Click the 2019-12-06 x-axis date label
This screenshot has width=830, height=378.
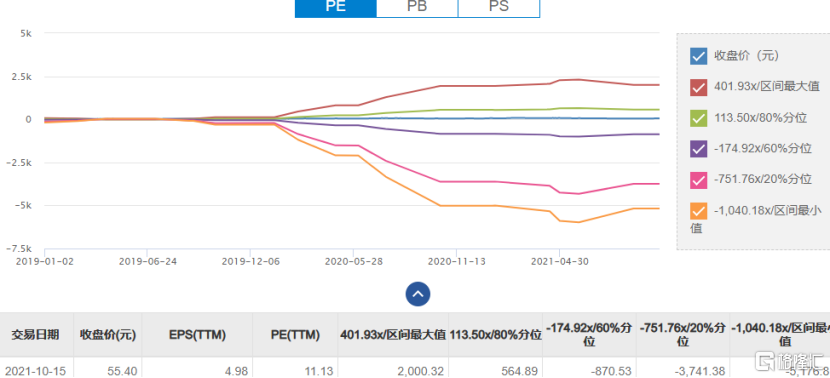(250, 261)
